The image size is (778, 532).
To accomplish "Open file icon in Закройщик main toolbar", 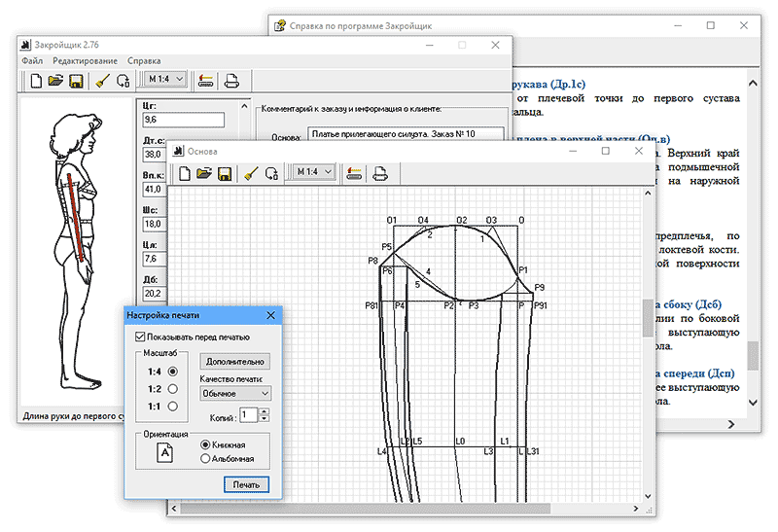I will click(x=55, y=81).
